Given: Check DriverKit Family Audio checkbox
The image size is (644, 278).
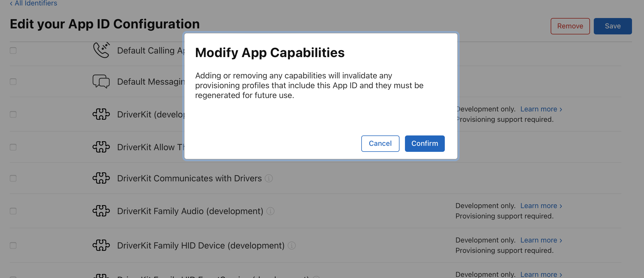Looking at the screenshot, I should [x=13, y=211].
